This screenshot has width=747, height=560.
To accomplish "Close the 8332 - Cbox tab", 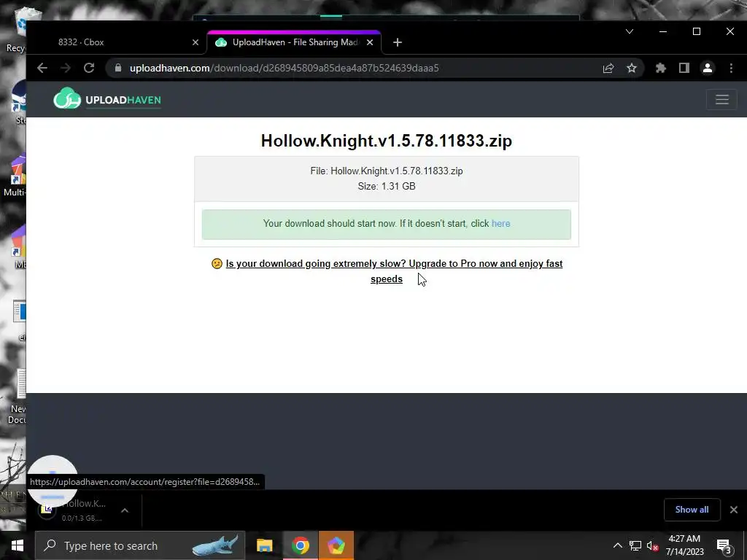I will point(196,42).
